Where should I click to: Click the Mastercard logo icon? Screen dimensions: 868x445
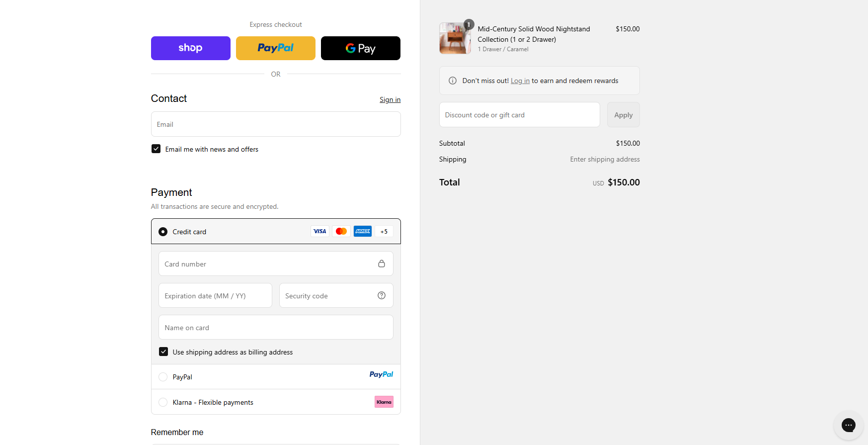point(341,231)
